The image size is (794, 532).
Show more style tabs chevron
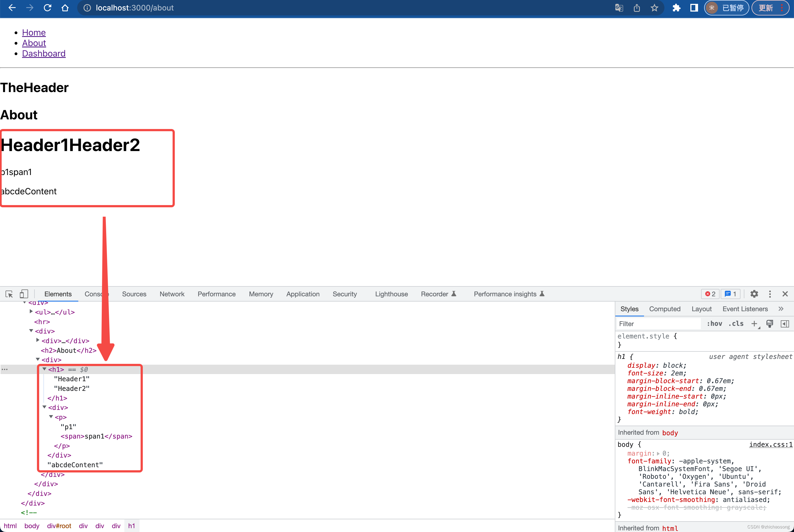pos(781,309)
